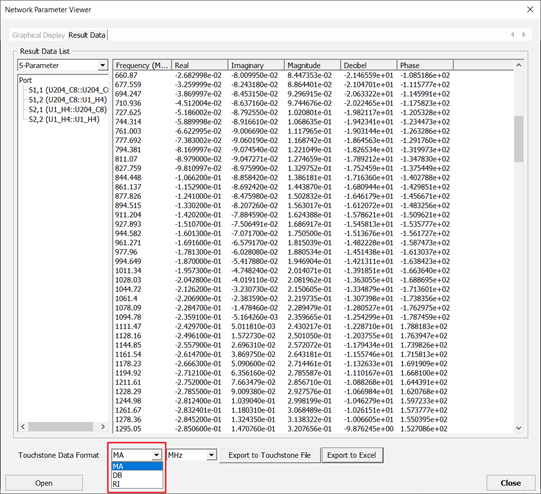Select the Result Data tab
This screenshot has height=494, width=541.
click(x=87, y=35)
